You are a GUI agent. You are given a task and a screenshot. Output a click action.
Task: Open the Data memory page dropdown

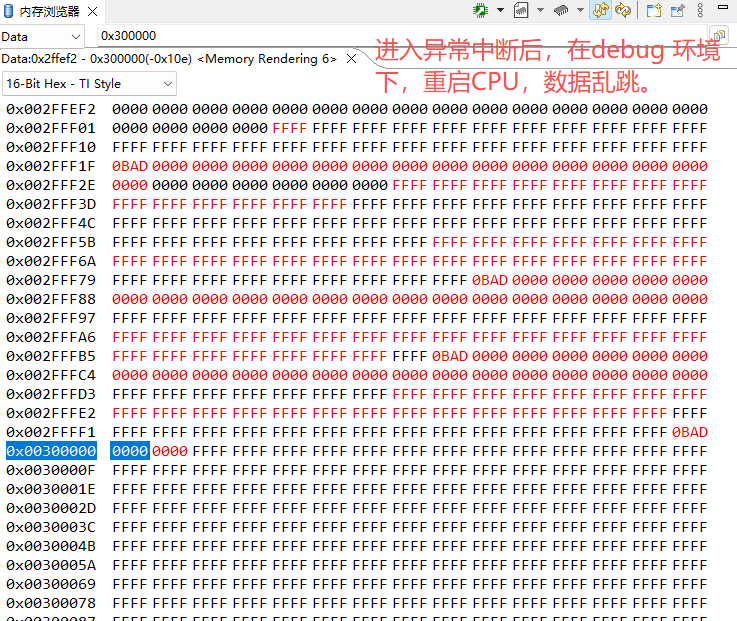click(42, 37)
